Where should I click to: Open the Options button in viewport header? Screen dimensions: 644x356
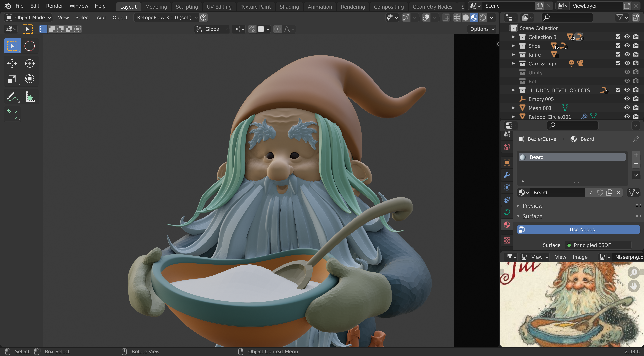coord(482,29)
